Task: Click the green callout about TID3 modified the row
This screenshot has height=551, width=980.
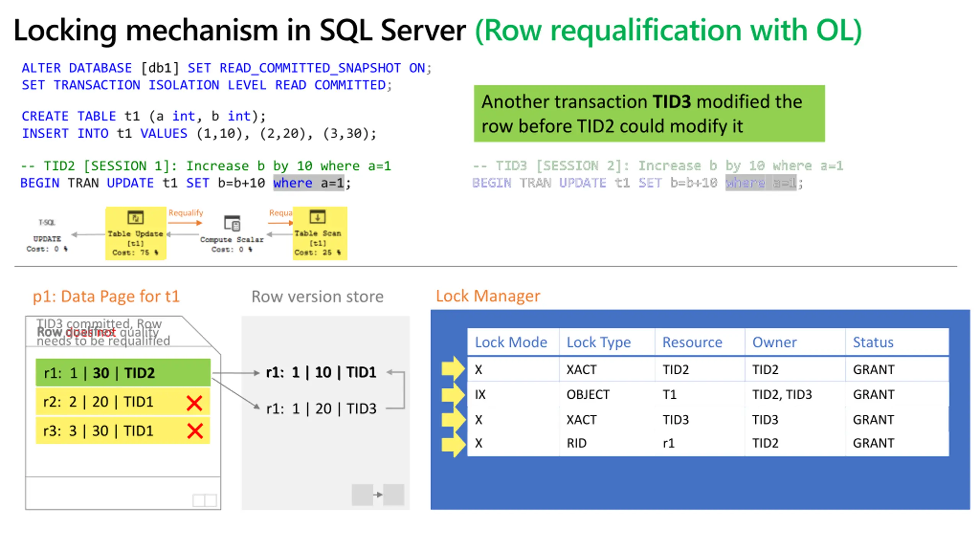Action: coord(649,114)
